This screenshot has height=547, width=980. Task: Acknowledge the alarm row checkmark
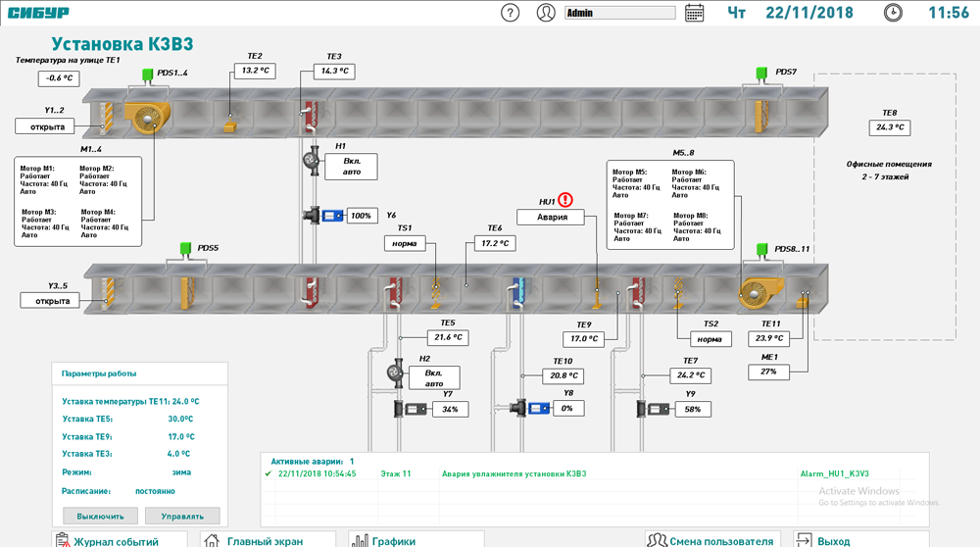[x=269, y=473]
